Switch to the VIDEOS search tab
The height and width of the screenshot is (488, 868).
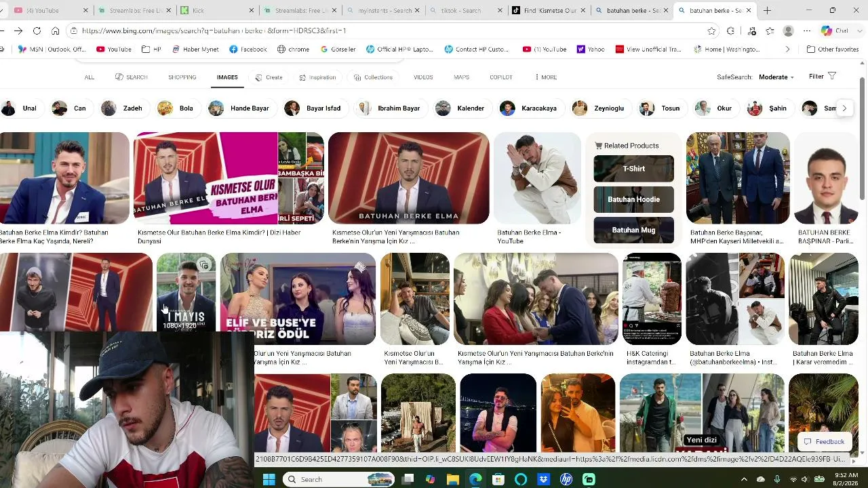[423, 77]
